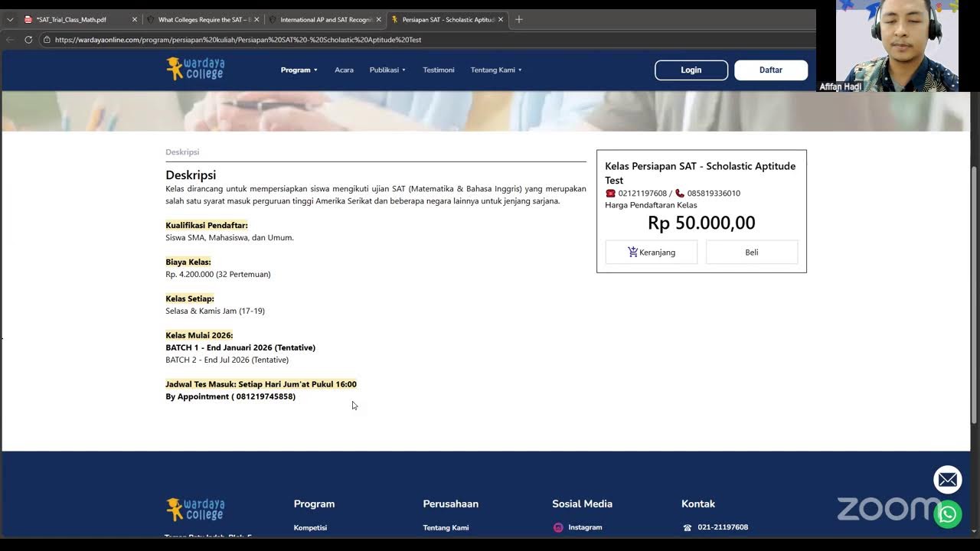The height and width of the screenshot is (551, 980).
Task: Click the Beli button
Action: click(x=752, y=252)
